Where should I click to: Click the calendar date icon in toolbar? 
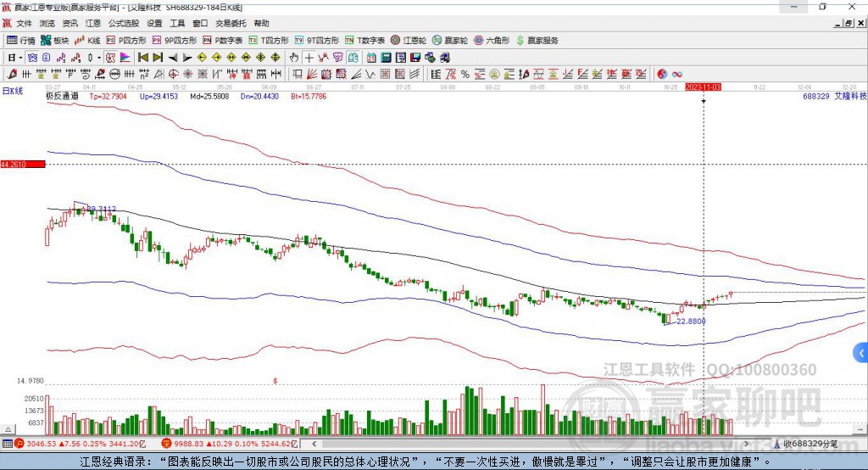point(371,58)
